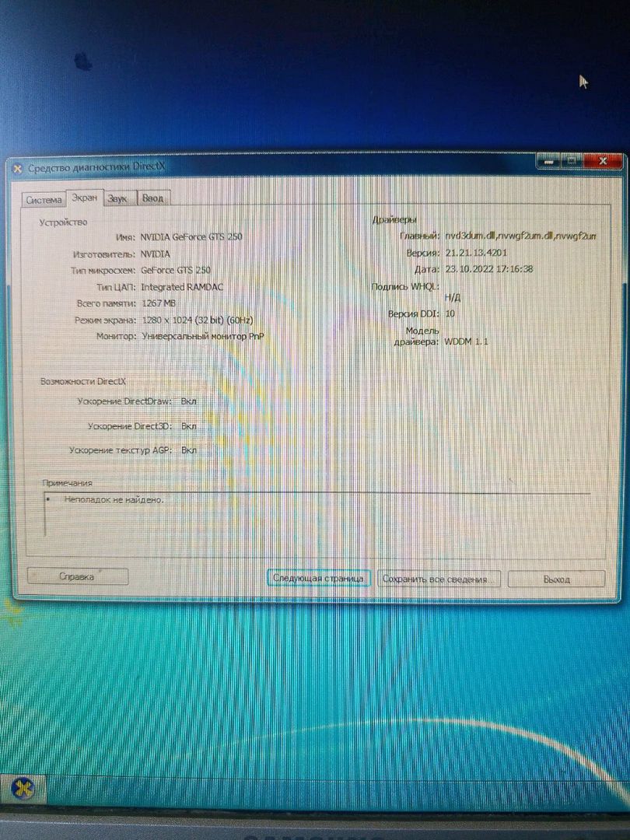630x840 pixels.
Task: Click the DirectX icon in the title bar
Action: tap(16, 168)
